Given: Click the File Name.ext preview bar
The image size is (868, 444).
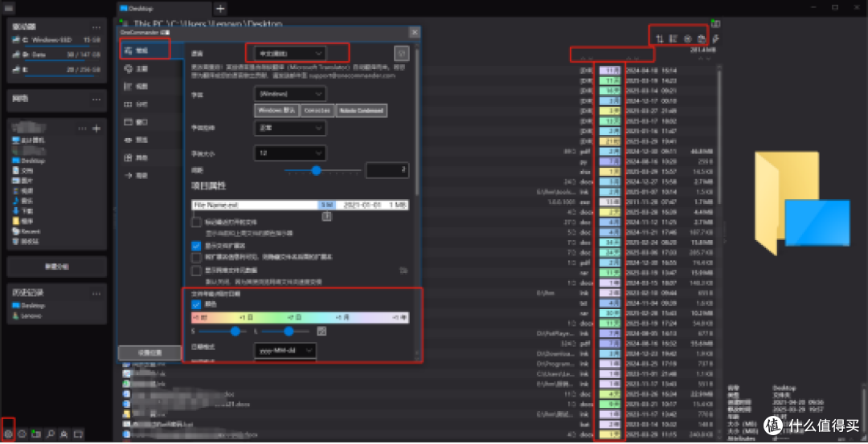Looking at the screenshot, I should click(x=300, y=205).
